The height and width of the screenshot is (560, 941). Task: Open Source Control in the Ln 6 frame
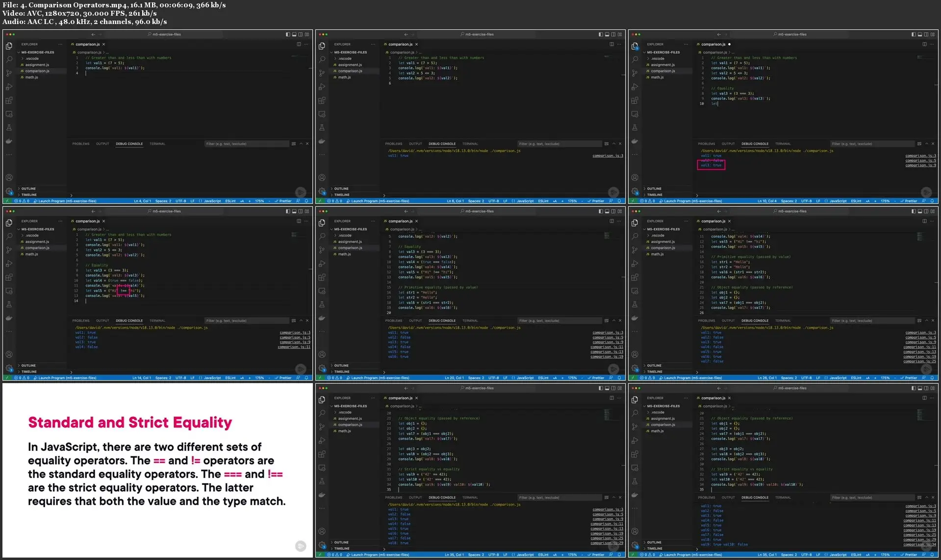click(x=322, y=73)
